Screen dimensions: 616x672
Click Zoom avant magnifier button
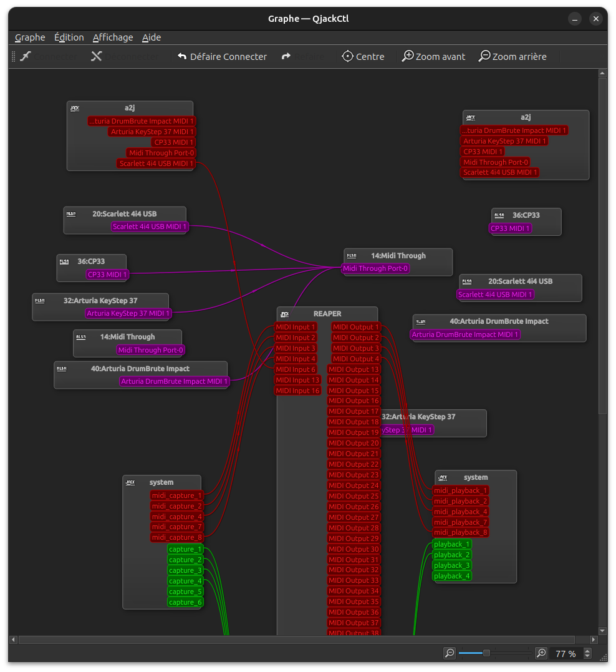coord(433,57)
